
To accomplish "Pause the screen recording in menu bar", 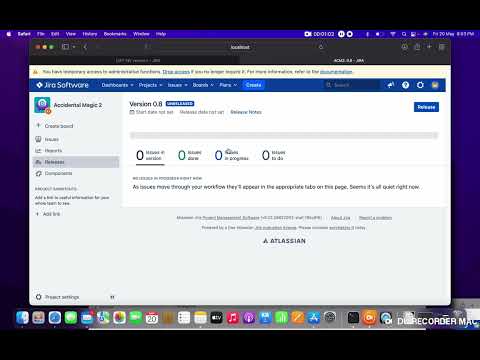I will click(x=341, y=34).
